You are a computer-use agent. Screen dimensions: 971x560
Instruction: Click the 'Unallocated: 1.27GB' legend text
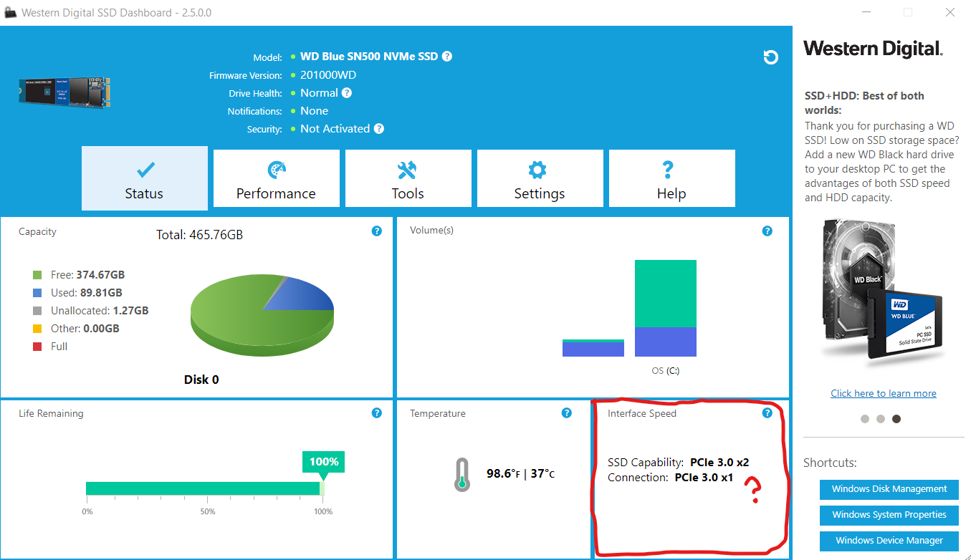[x=100, y=311]
